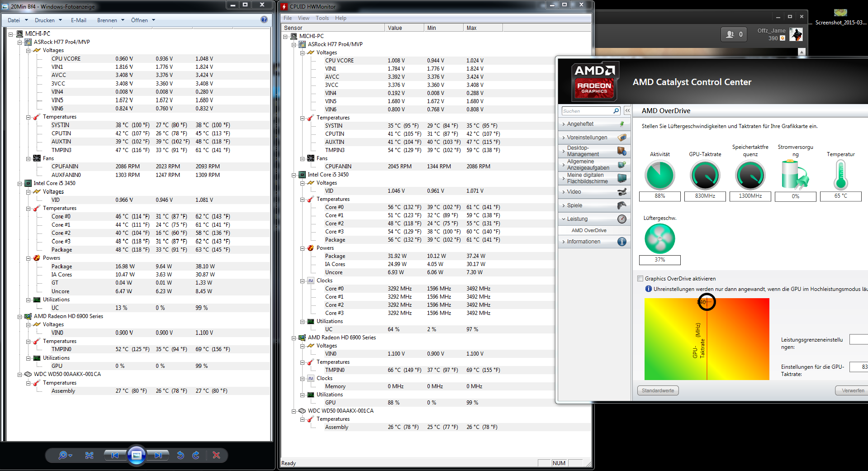Click the Spiele gamepad icon
Viewport: 868px width, 471px height.
pyautogui.click(x=622, y=205)
